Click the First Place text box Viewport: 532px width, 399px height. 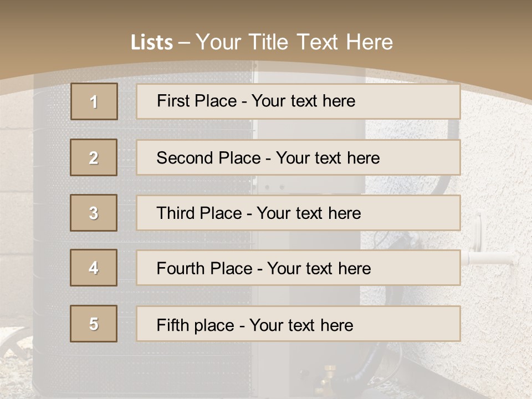click(x=298, y=101)
